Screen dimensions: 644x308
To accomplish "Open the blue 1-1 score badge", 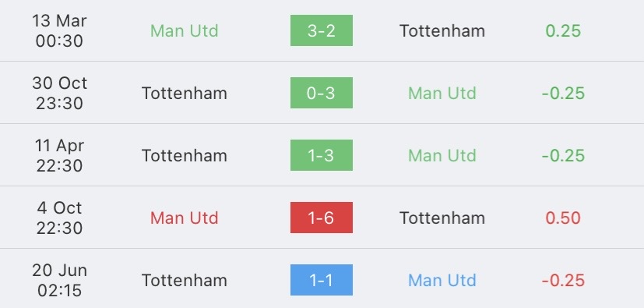I will (321, 280).
